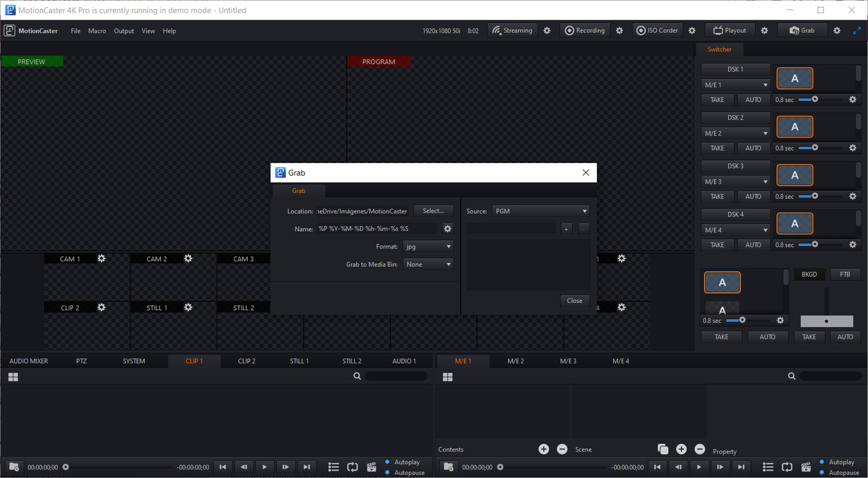
Task: Switch to the PTZ tab
Action: pyautogui.click(x=82, y=361)
